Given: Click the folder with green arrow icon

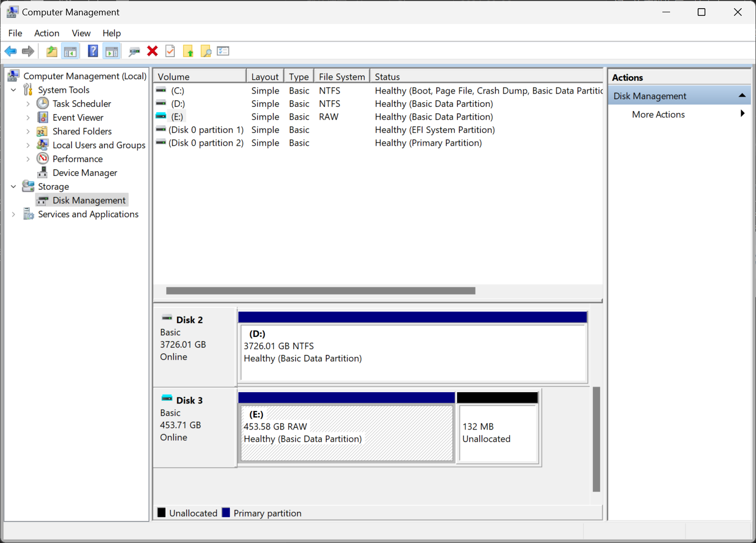Looking at the screenshot, I should click(x=188, y=51).
